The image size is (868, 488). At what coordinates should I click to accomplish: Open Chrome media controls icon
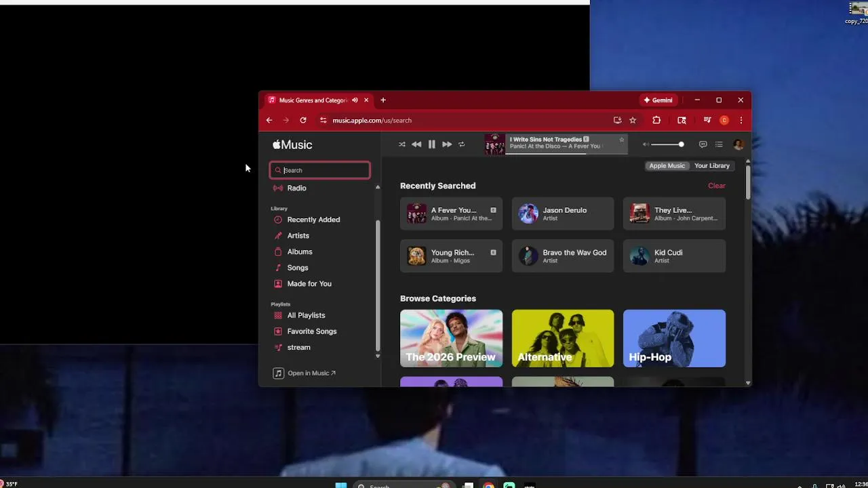tap(707, 120)
